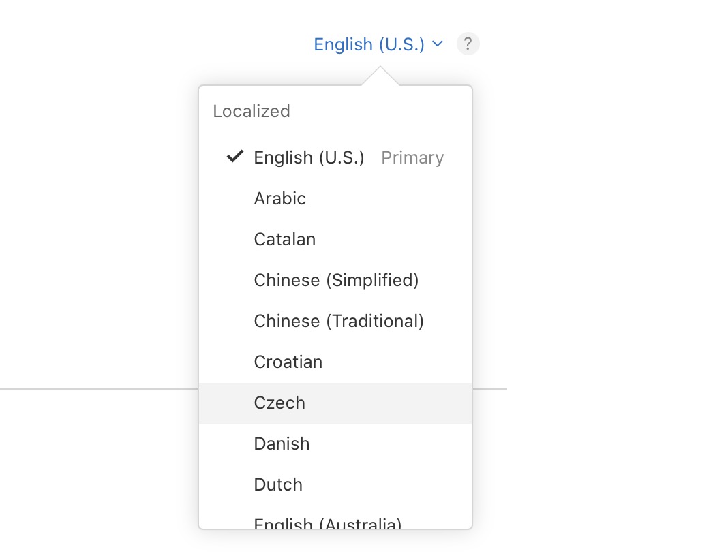Select Chinese (Simplified) language
Image resolution: width=728 pixels, height=560 pixels.
point(336,280)
